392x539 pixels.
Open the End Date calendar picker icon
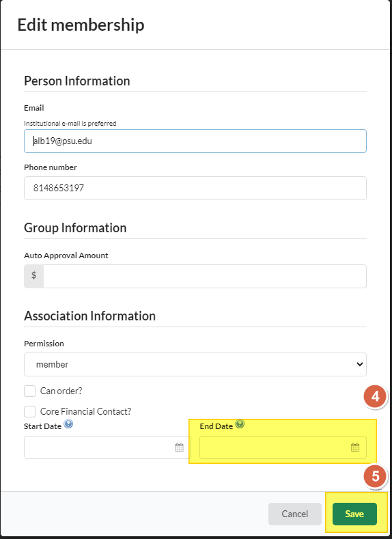pyautogui.click(x=355, y=447)
